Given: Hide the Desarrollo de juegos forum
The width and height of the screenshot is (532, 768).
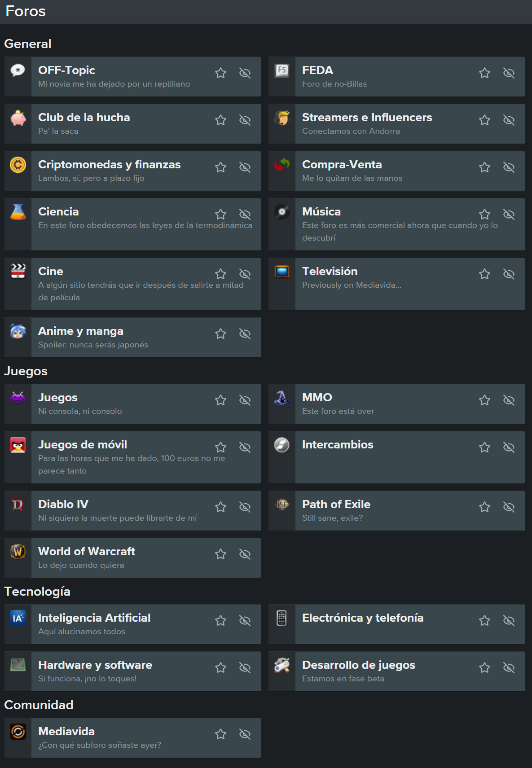Looking at the screenshot, I should click(509, 667).
